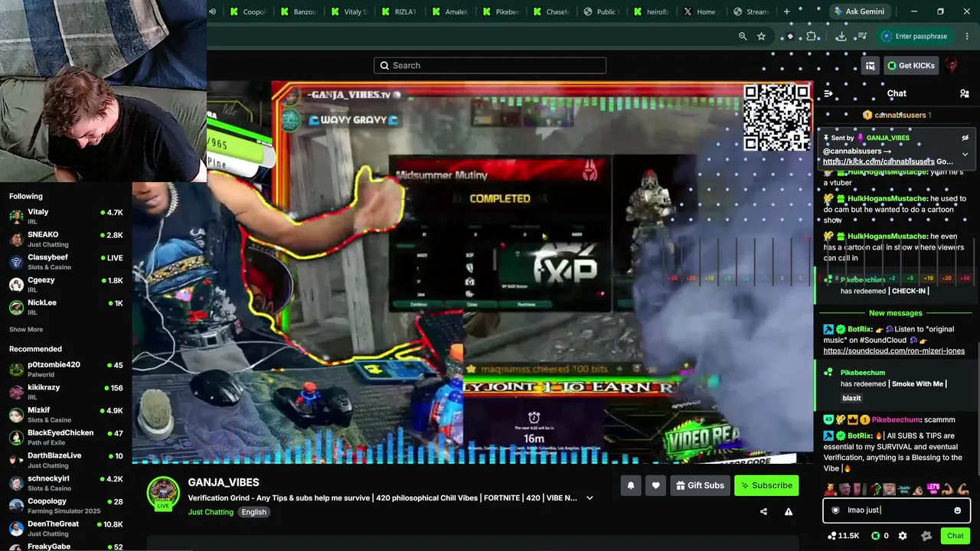Open Classybeef's channel in the sidebar
Screen dimensions: 980x551
coord(66,262)
